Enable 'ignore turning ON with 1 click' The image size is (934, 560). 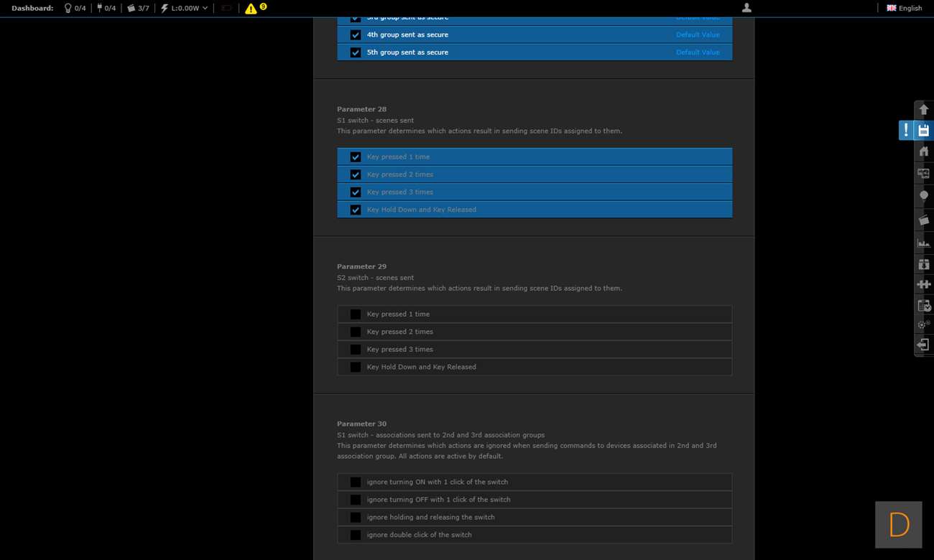point(356,482)
